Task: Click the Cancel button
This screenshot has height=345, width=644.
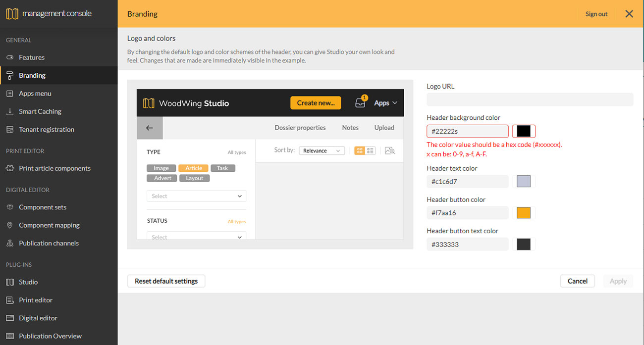Action: coord(578,281)
